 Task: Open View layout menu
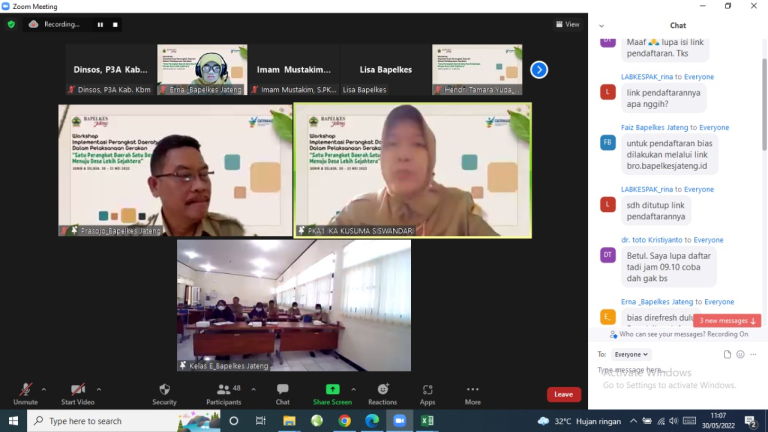tap(568, 24)
